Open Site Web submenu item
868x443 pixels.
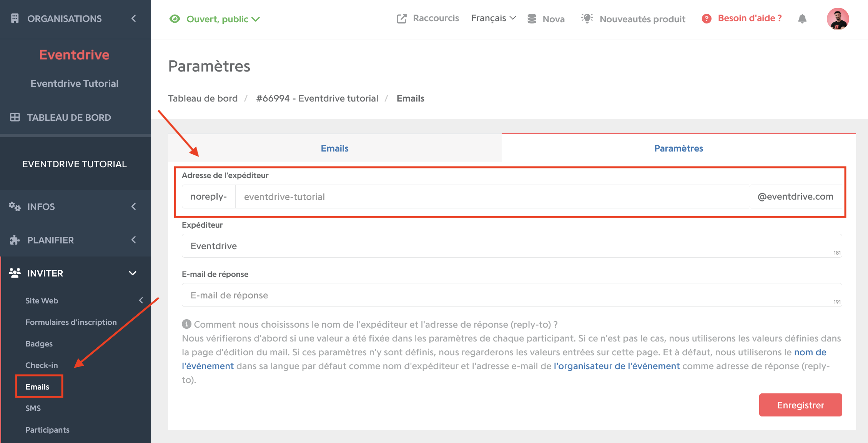click(x=42, y=301)
